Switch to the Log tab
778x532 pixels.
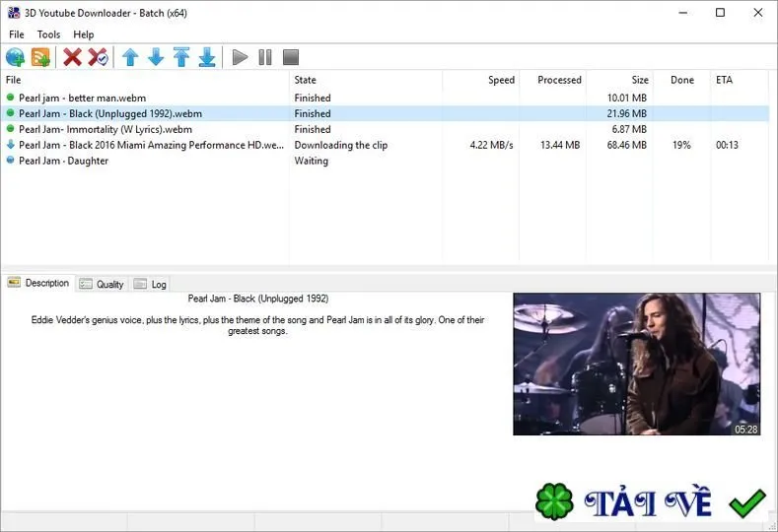coord(150,284)
